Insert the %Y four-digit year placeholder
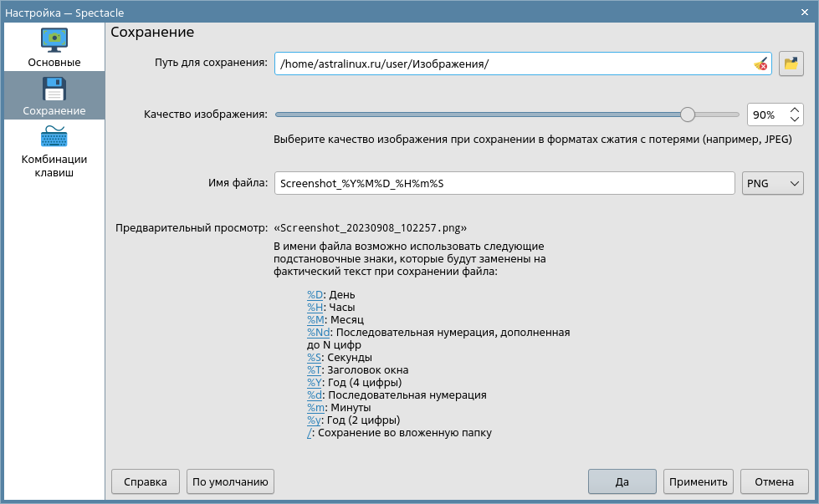The width and height of the screenshot is (819, 504). tap(314, 383)
